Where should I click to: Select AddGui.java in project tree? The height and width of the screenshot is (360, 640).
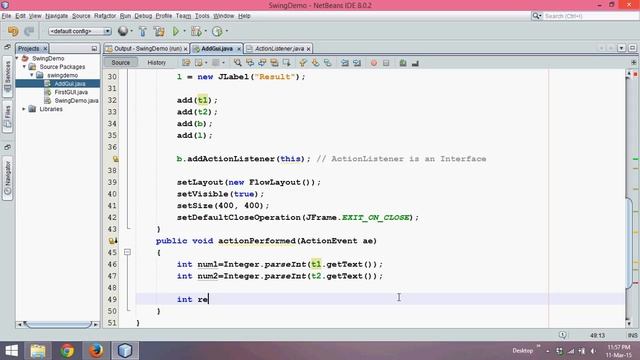(70, 84)
